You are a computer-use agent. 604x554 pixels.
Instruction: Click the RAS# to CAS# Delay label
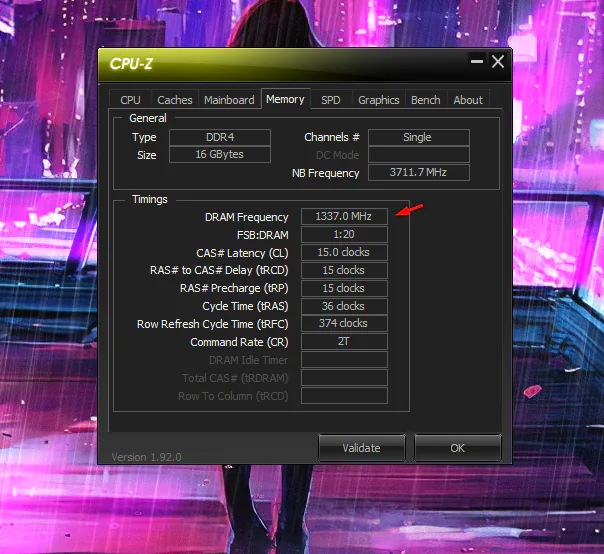pyautogui.click(x=219, y=270)
